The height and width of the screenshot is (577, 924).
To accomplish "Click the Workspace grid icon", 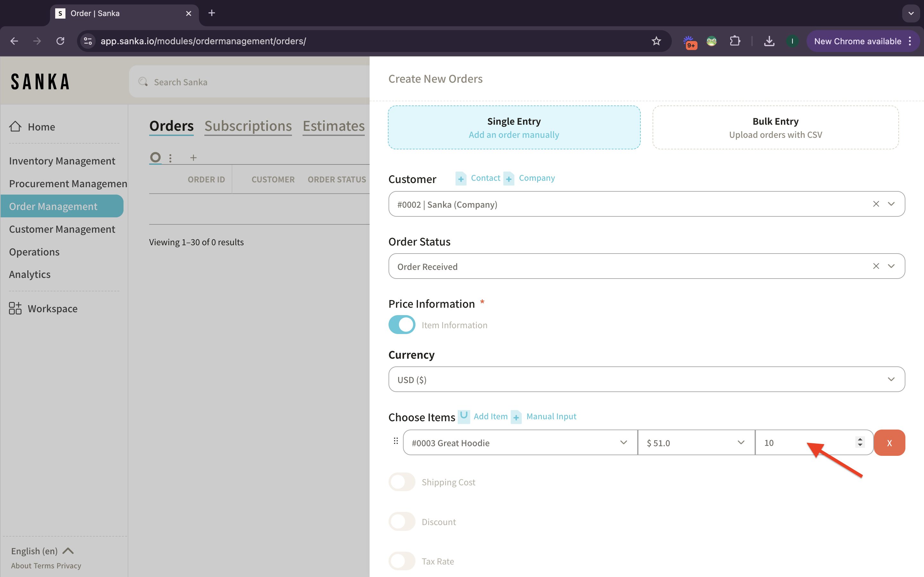I will tap(15, 308).
